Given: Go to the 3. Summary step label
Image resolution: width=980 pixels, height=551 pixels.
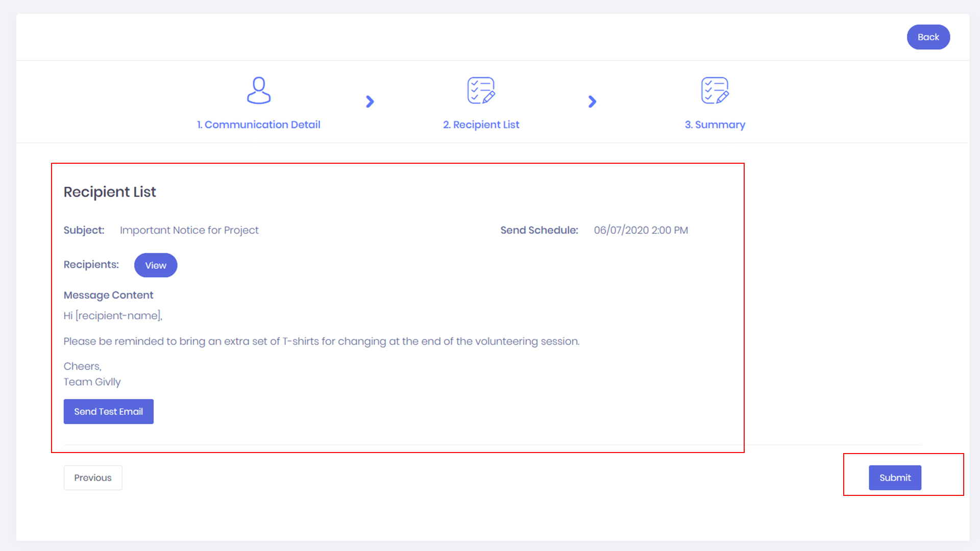Looking at the screenshot, I should [x=715, y=124].
